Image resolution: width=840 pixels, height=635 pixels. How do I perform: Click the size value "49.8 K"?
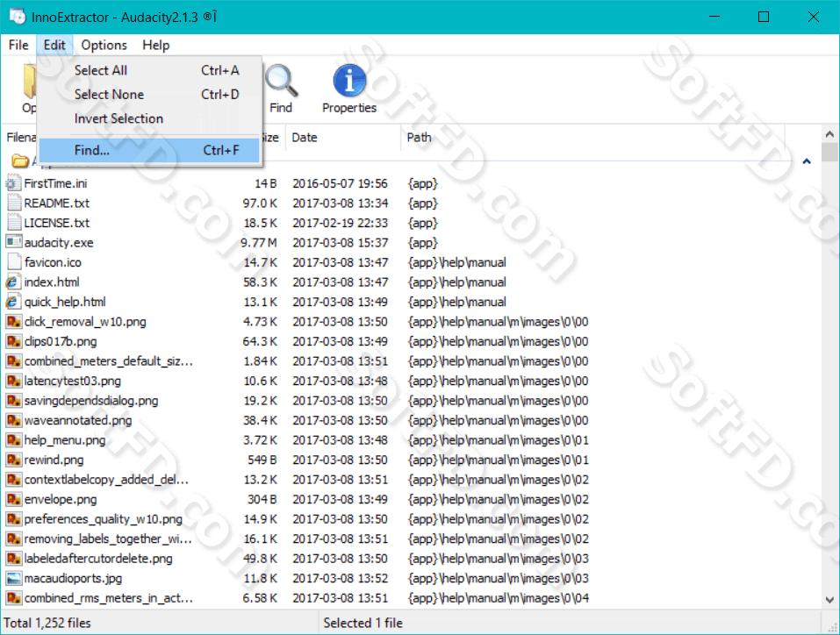point(260,559)
